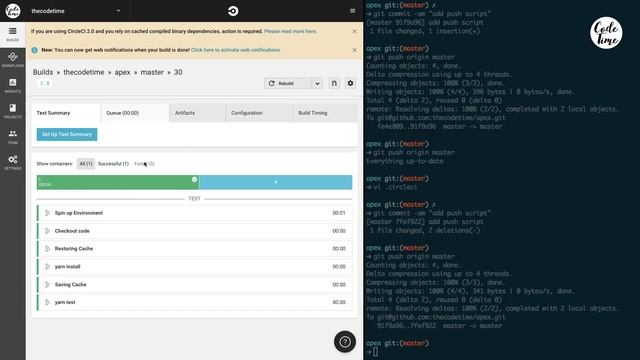Click the 2.0 version badge
The height and width of the screenshot is (360, 640).
point(44,84)
